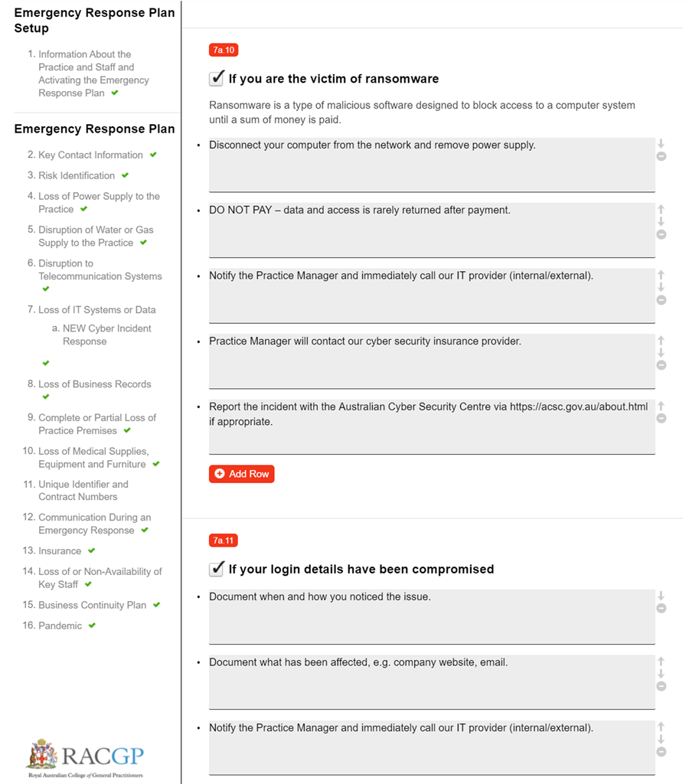Remove the 'Disconnect your computer' row
This screenshot has height=784, width=689.
click(661, 156)
